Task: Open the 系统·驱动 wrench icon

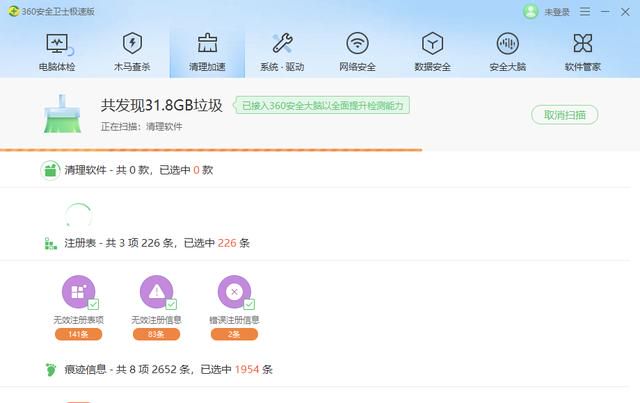Action: click(282, 43)
